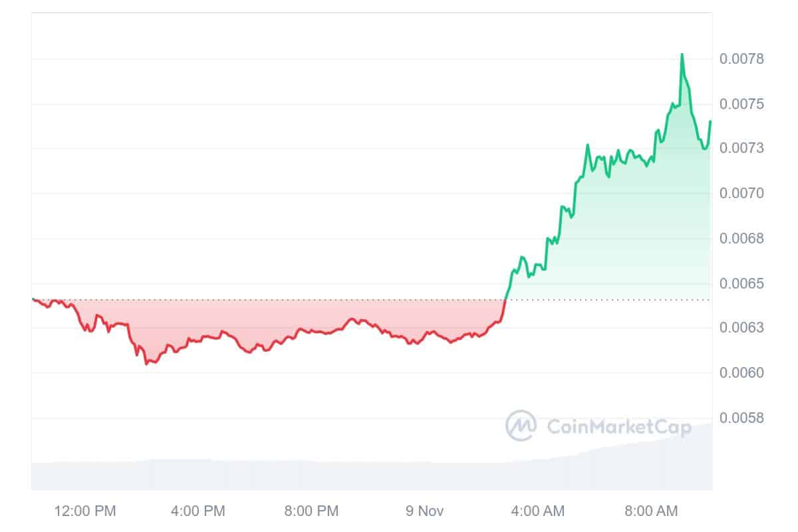Select the 9 Nov date axis label
Viewport: 798px width, 532px height.
click(x=425, y=511)
